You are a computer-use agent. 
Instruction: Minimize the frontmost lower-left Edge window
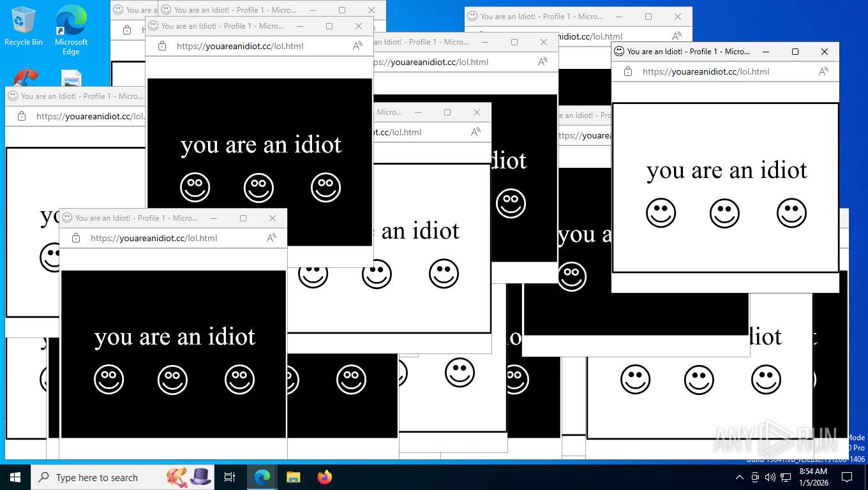[x=214, y=218]
